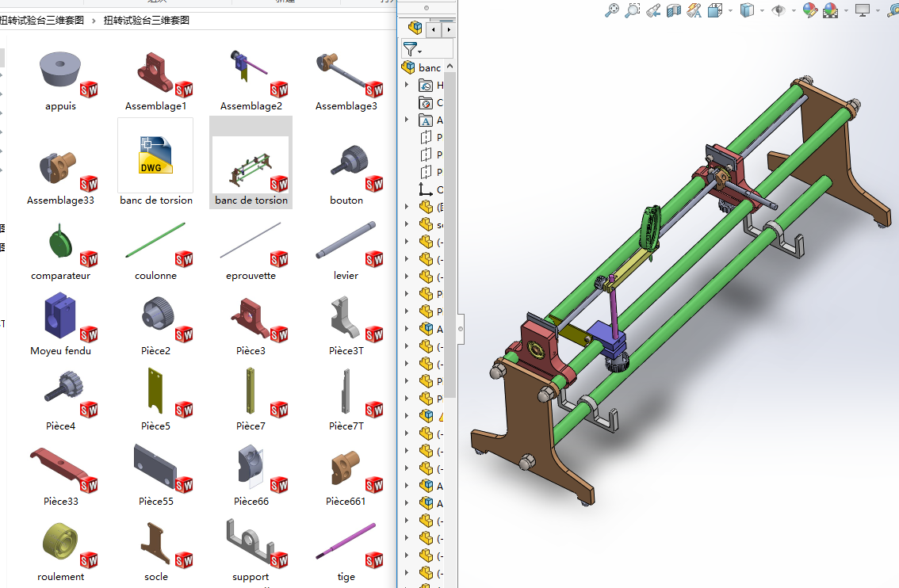Click the Apply Scene icon
This screenshot has height=588, width=899.
point(830,10)
